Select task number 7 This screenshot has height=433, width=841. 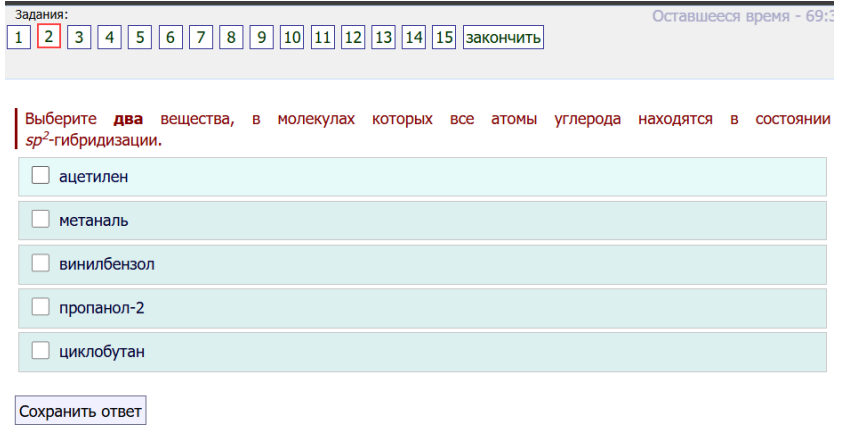(200, 38)
